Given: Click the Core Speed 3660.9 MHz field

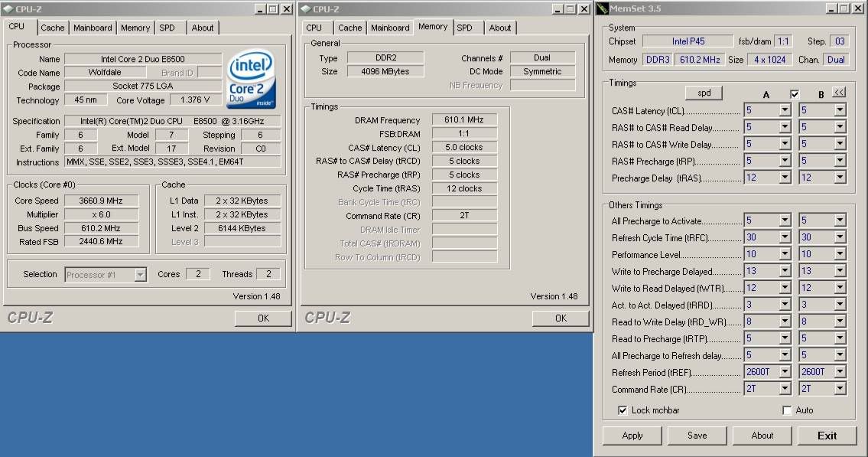Looking at the screenshot, I should click(x=101, y=201).
